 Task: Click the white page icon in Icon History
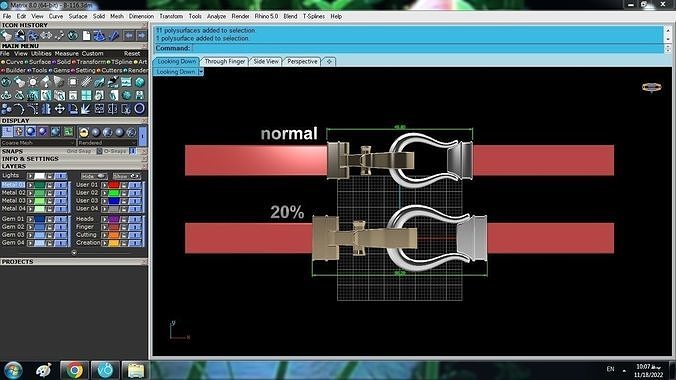[86, 35]
